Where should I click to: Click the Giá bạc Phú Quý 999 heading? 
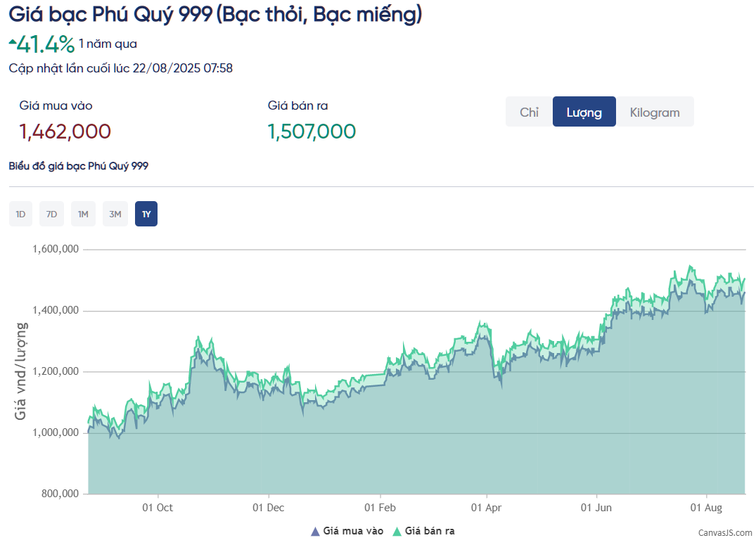point(215,13)
